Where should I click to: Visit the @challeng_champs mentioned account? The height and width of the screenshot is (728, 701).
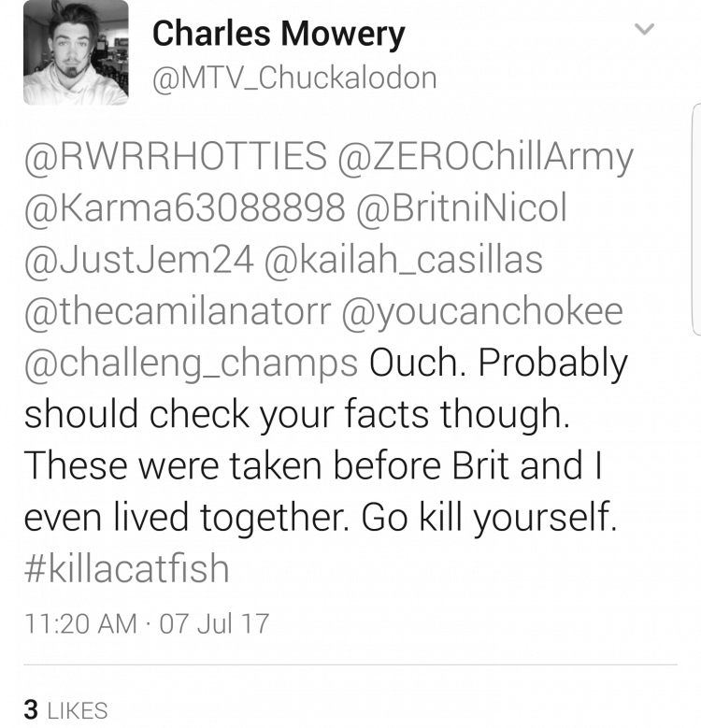click(x=192, y=364)
